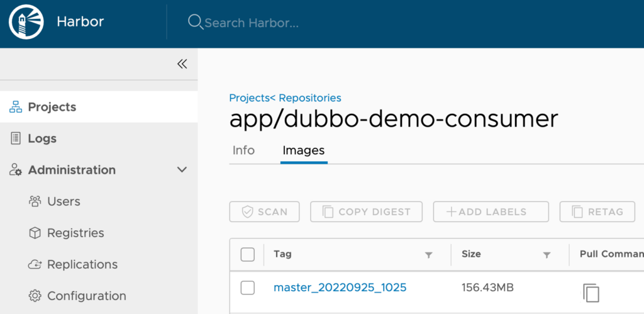This screenshot has width=644, height=314.
Task: Open the Size column filter
Action: tap(547, 255)
